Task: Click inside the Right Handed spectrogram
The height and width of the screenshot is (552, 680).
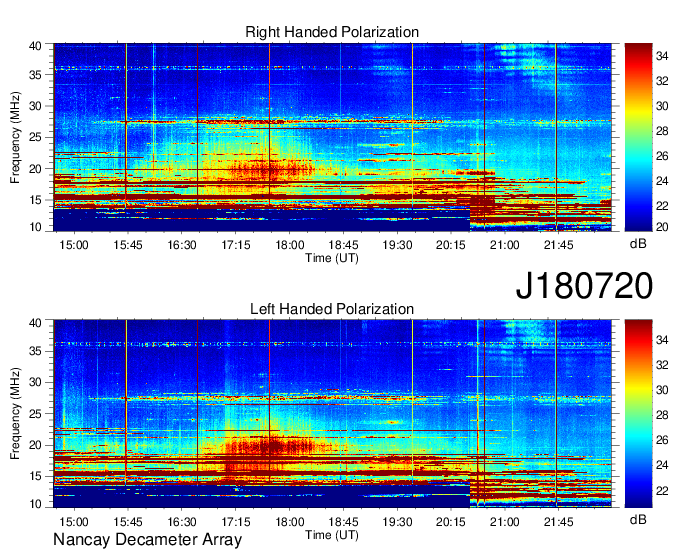Action: point(332,137)
